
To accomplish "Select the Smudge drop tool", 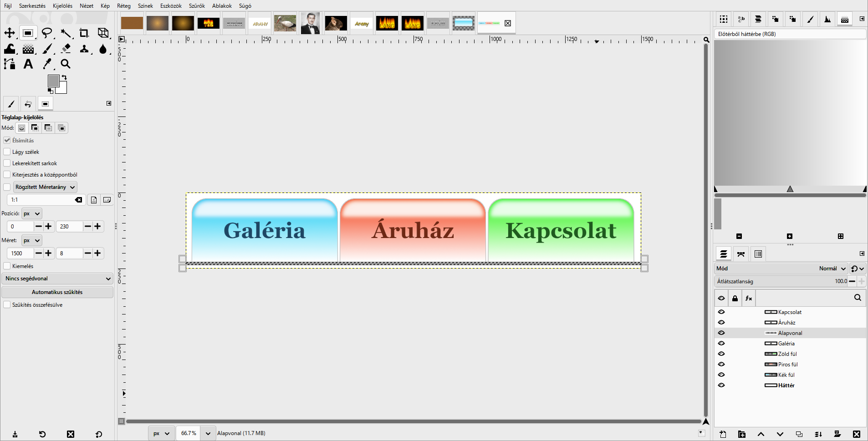I will tap(103, 49).
